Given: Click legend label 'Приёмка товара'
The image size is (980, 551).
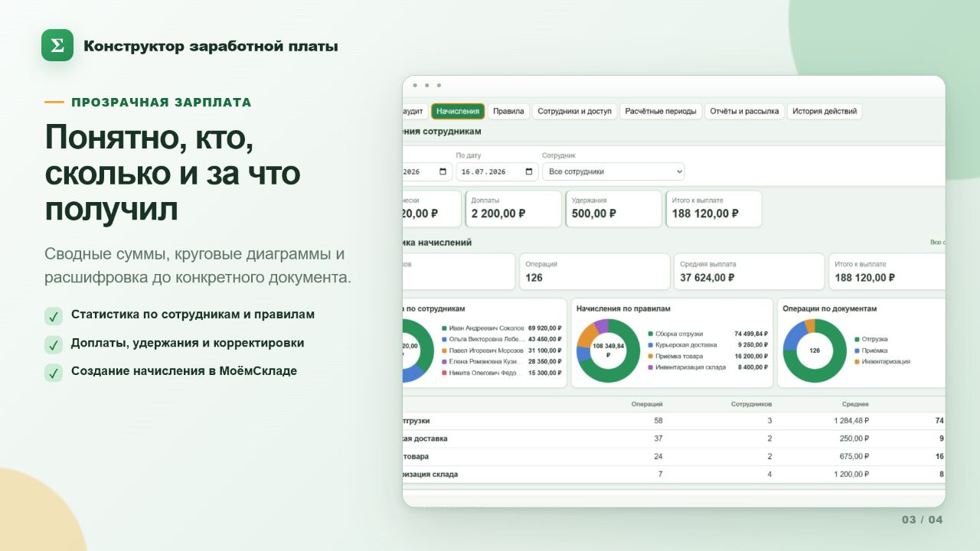Looking at the screenshot, I should 678,356.
